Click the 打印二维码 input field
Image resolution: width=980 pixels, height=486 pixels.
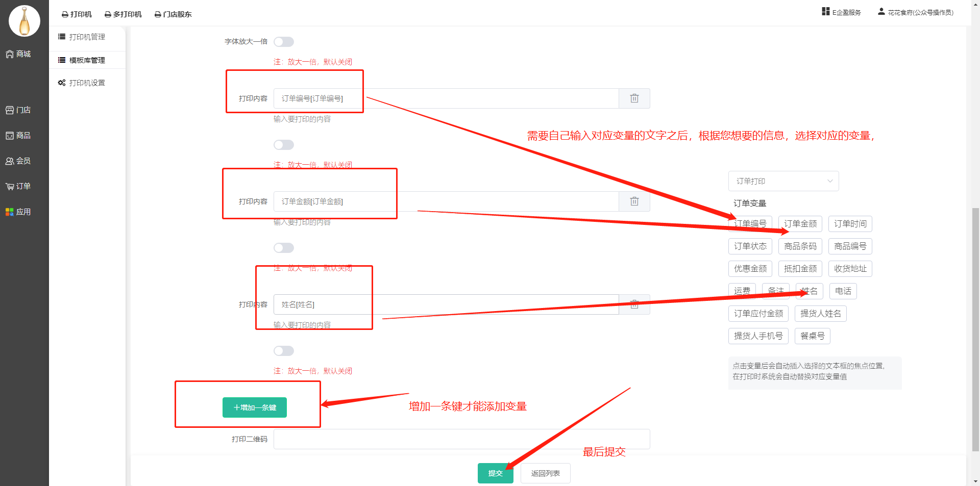coord(461,439)
